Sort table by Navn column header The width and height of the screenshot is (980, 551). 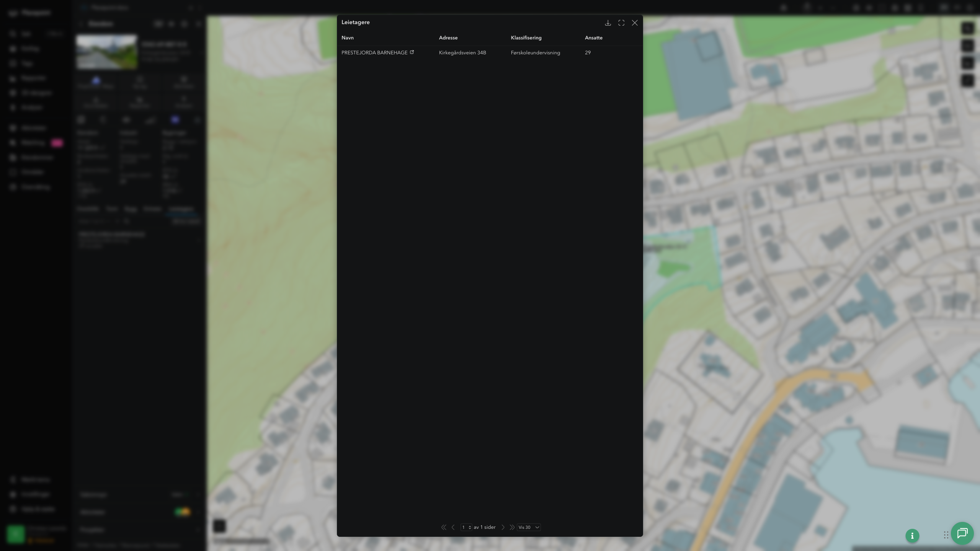348,37
